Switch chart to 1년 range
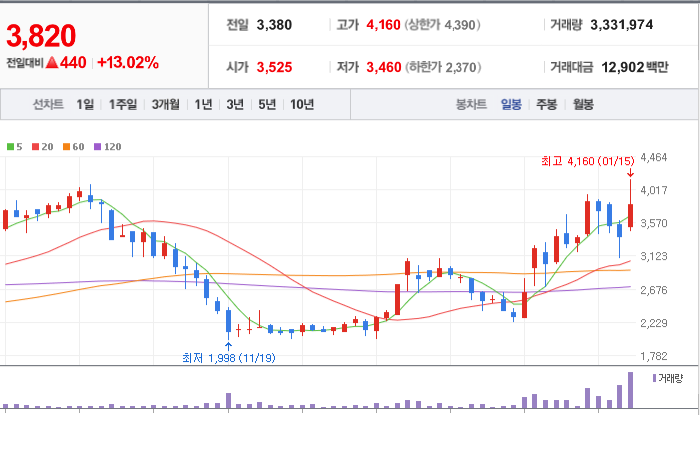 pyautogui.click(x=203, y=104)
